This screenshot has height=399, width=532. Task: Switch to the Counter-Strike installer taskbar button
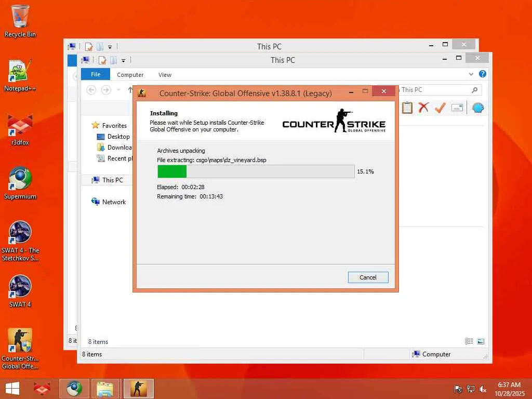pos(138,389)
